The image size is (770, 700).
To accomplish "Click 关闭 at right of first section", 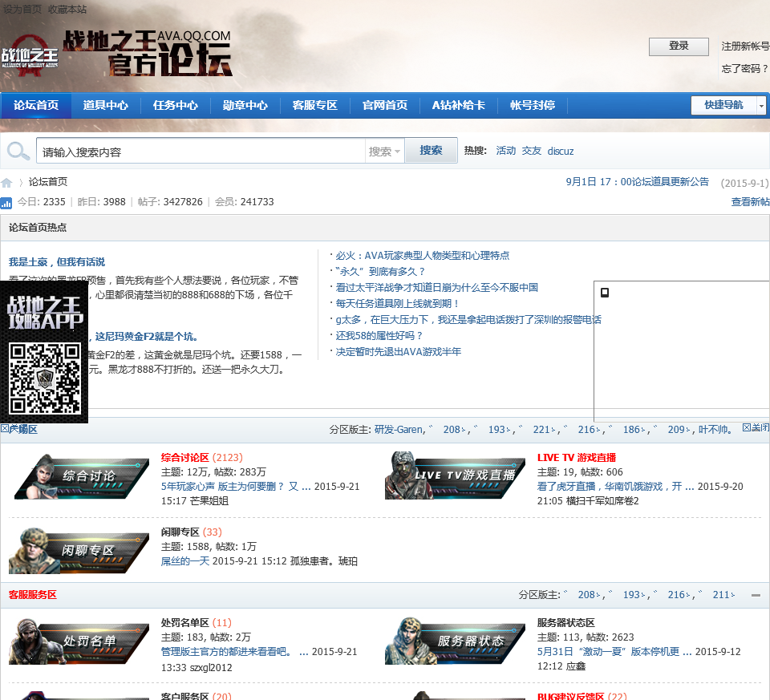I will pyautogui.click(x=756, y=427).
